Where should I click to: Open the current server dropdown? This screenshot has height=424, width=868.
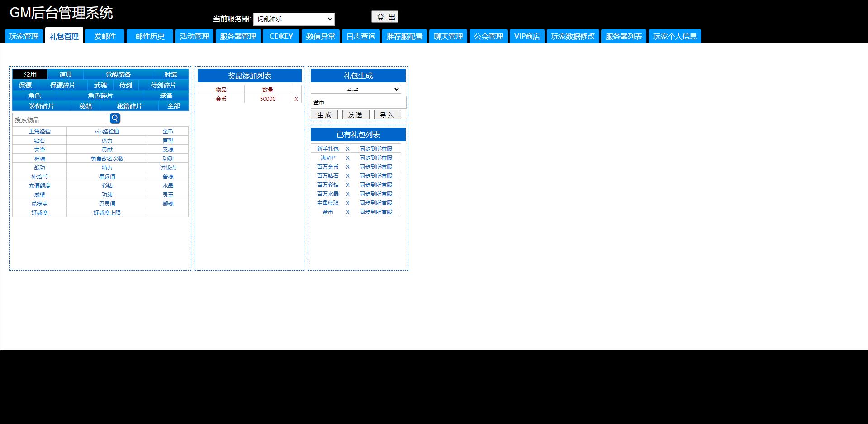(x=294, y=19)
